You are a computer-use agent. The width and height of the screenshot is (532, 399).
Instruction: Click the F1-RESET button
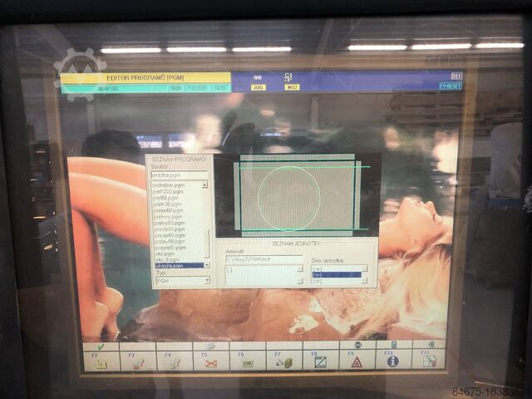pos(450,86)
